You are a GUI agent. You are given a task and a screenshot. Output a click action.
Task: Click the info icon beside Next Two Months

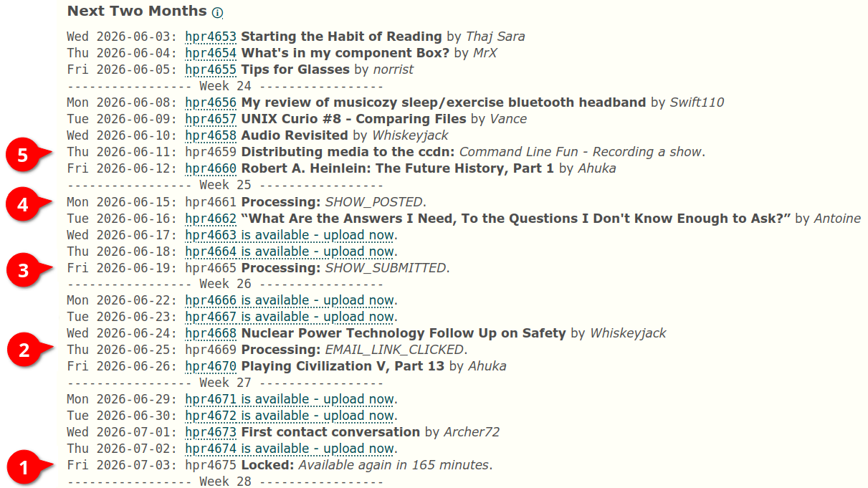click(x=218, y=13)
